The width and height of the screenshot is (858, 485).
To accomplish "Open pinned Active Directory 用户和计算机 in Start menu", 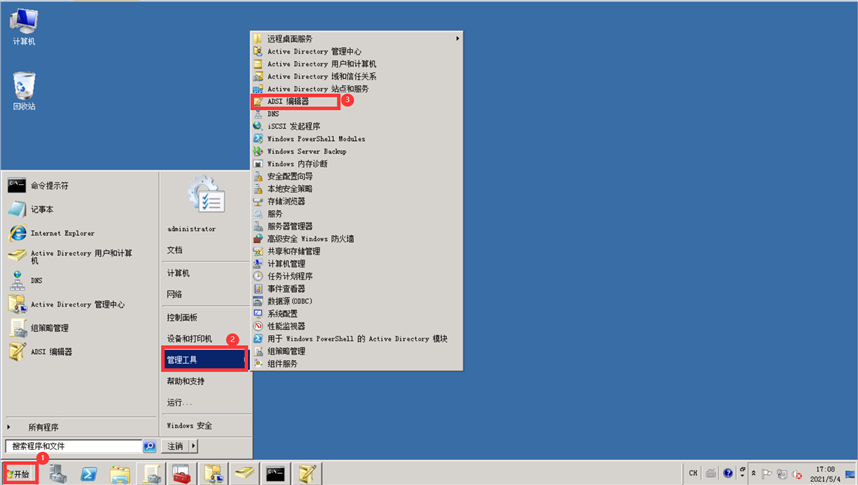I will (80, 257).
